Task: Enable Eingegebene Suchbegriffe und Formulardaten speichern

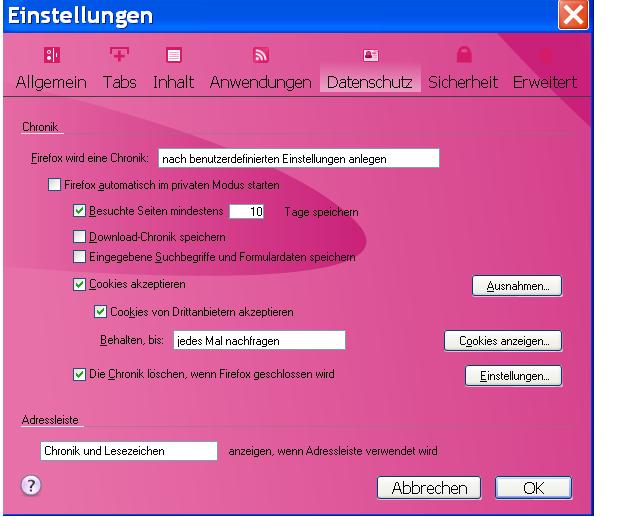Action: (79, 257)
